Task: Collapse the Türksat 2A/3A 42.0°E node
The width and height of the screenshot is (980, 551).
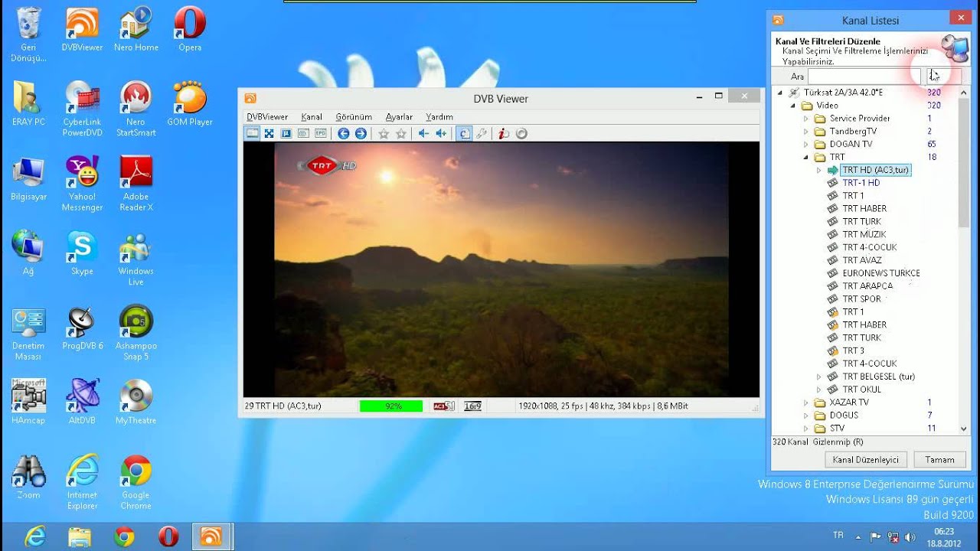Action: click(x=780, y=93)
